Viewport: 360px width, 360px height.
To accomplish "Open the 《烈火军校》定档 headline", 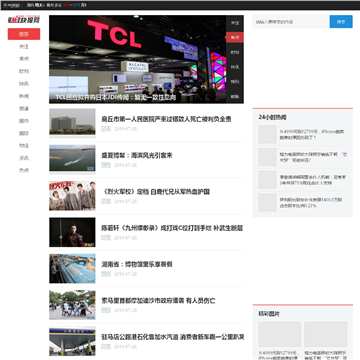I will tap(155, 192).
